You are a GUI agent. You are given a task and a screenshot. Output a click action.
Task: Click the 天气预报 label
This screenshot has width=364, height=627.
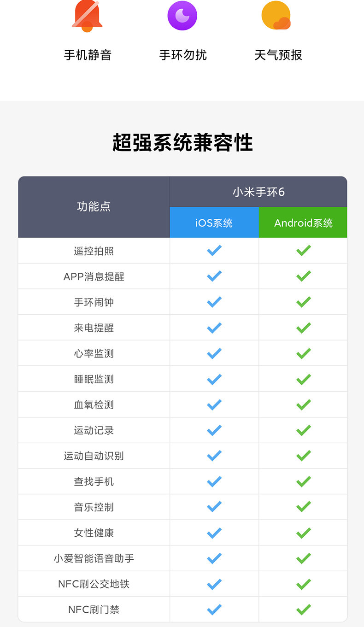pyautogui.click(x=278, y=55)
